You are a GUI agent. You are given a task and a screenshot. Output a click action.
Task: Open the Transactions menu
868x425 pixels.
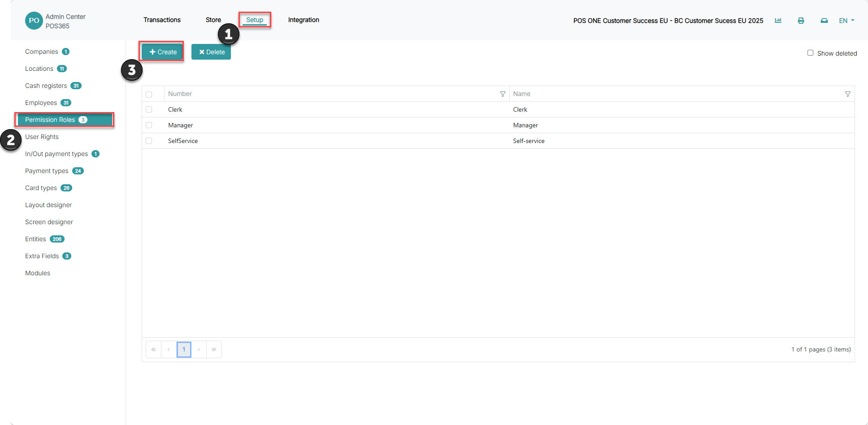coord(162,20)
